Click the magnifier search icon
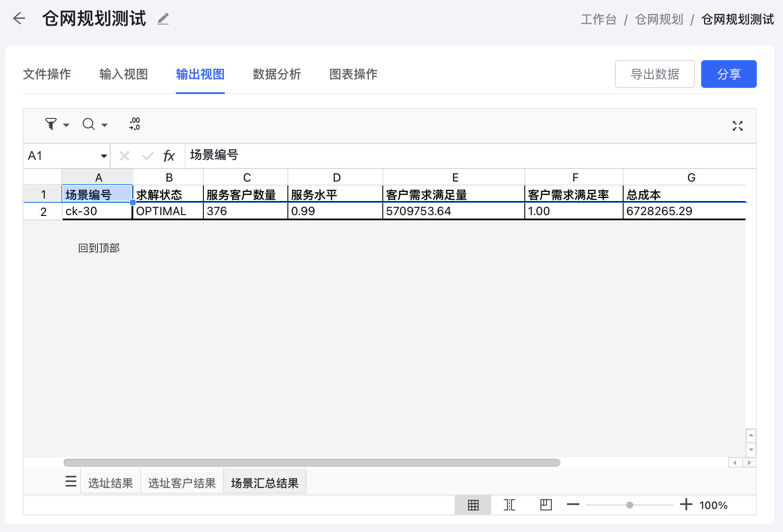 click(x=88, y=125)
